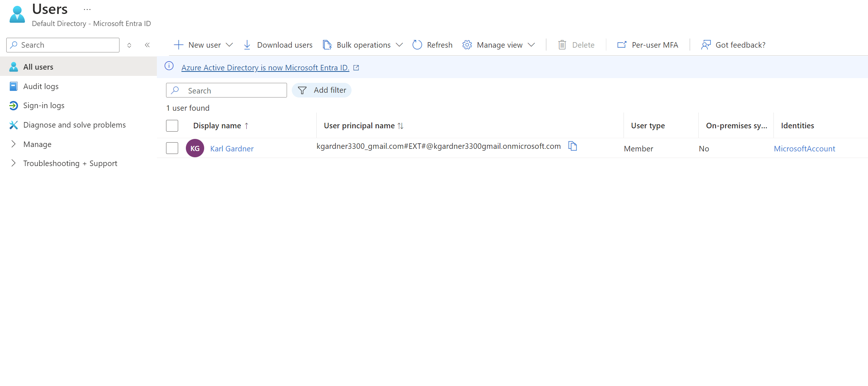This screenshot has height=386, width=868.
Task: Click the Users header avatar icon
Action: click(x=17, y=14)
